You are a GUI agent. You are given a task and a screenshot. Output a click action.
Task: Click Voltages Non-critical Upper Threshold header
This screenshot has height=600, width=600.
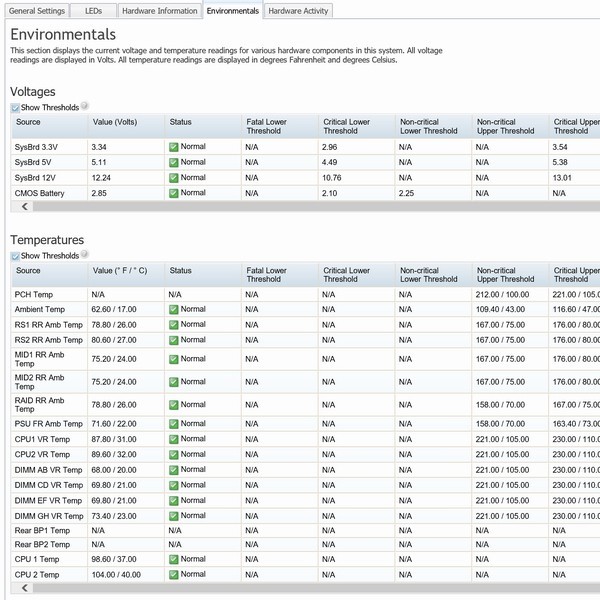coord(510,126)
